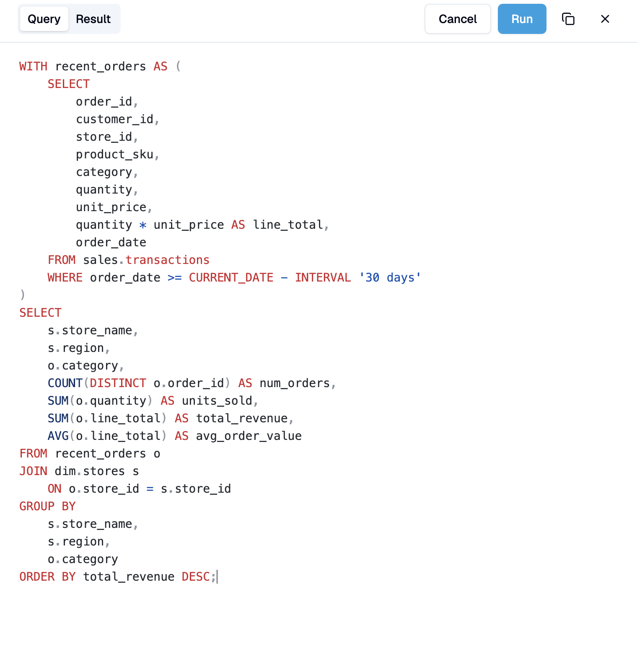The image size is (637, 672).
Task: Click 'total_revenue' in the ORDER BY line
Action: pos(129,577)
